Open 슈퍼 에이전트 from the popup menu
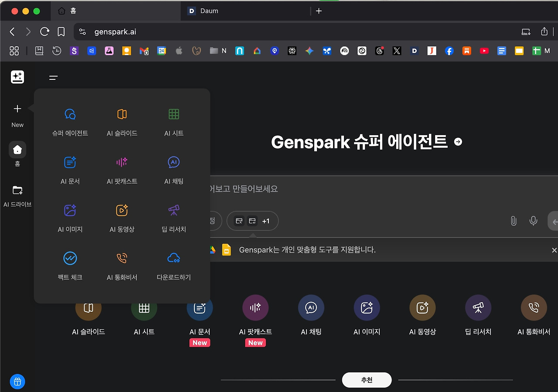Image resolution: width=558 pixels, height=392 pixels. (70, 123)
